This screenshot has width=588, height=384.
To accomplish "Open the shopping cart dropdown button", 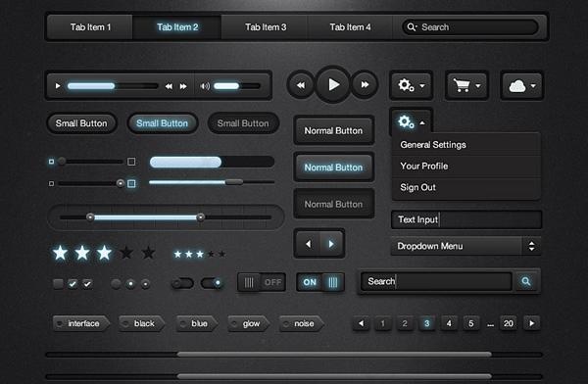I will tap(466, 85).
